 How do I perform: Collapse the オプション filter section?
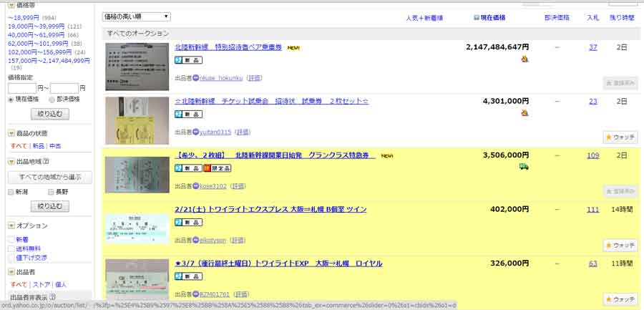tap(11, 226)
